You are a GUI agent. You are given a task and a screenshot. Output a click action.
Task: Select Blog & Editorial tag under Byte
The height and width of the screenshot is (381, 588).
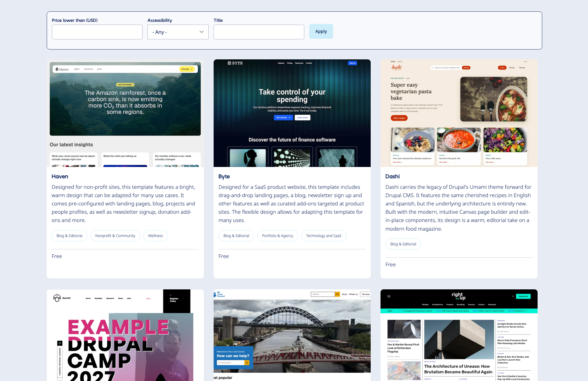click(x=236, y=236)
